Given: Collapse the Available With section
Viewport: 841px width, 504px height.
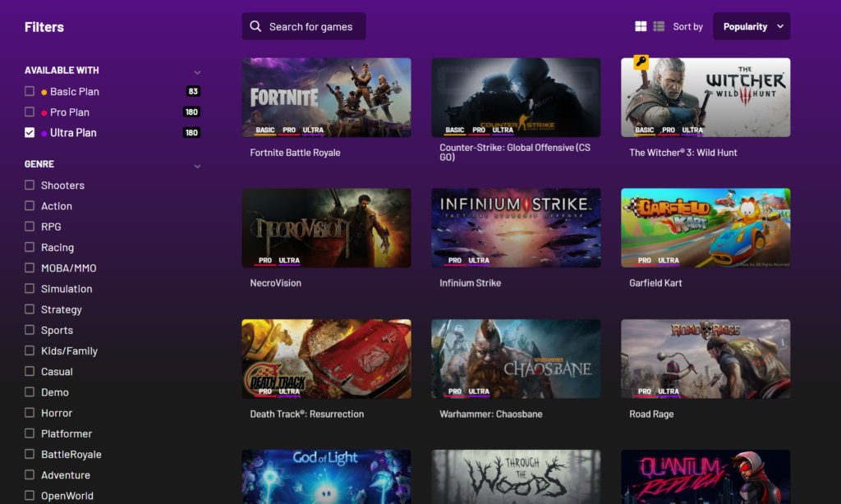Looking at the screenshot, I should (197, 72).
